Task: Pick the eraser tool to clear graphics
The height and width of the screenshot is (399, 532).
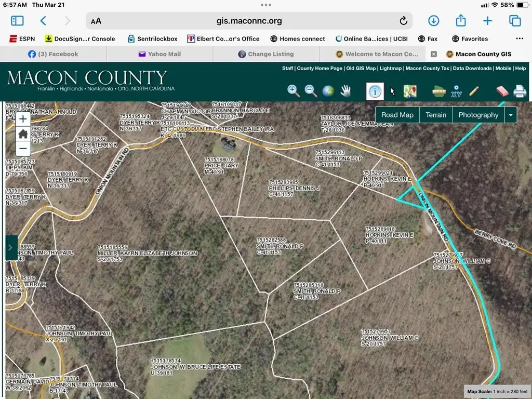Action: click(502, 91)
